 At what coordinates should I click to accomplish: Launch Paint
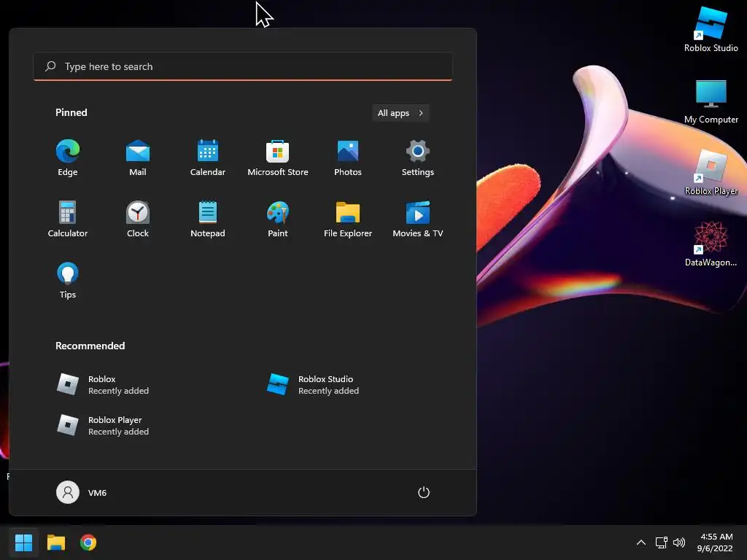pos(278,219)
